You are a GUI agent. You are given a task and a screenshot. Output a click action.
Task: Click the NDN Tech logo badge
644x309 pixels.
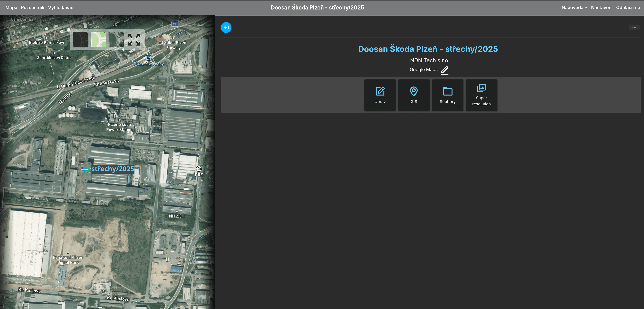pos(634,27)
